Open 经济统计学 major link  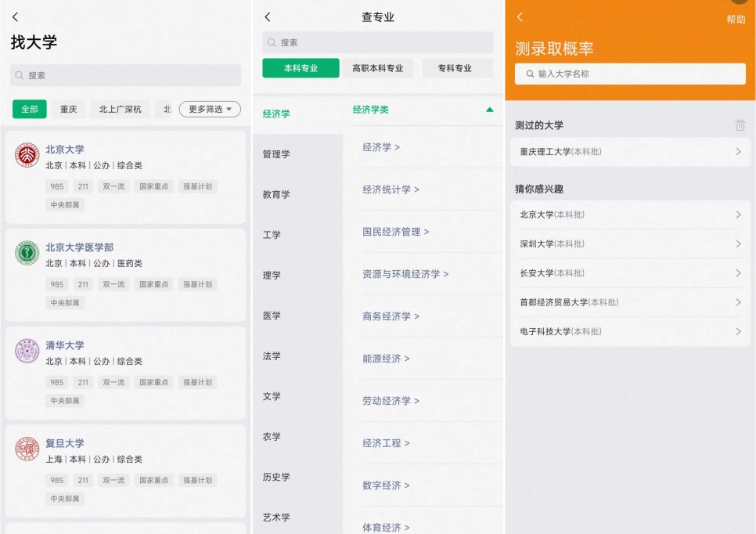[x=391, y=189]
